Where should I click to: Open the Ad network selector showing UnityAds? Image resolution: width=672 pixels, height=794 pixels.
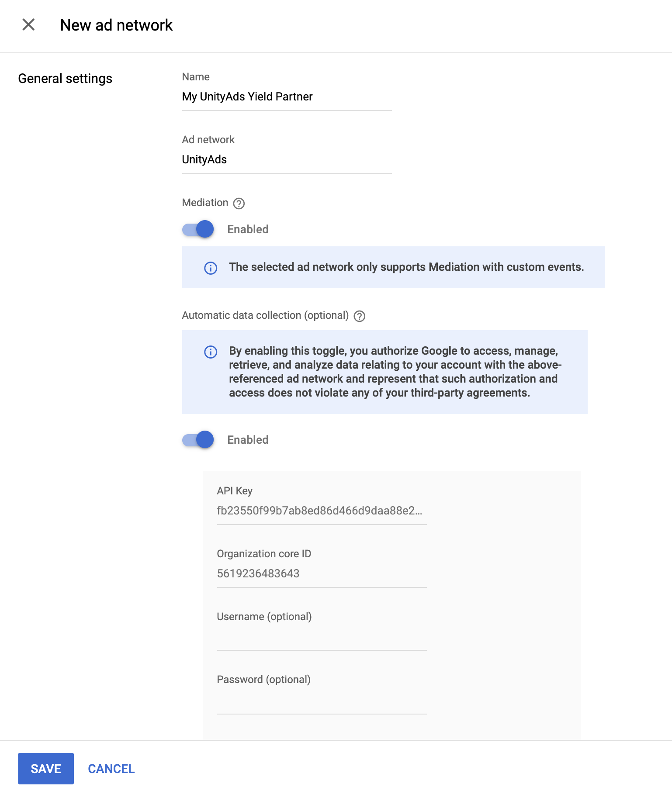click(286, 159)
